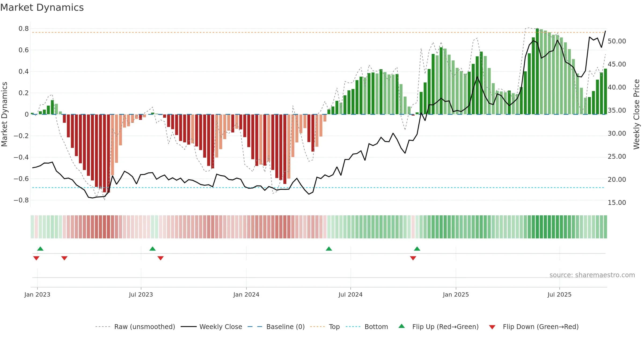Viewport: 644px width, 362px height.
Task: Click the red Flip Down marker in late 2024
Action: 413,258
